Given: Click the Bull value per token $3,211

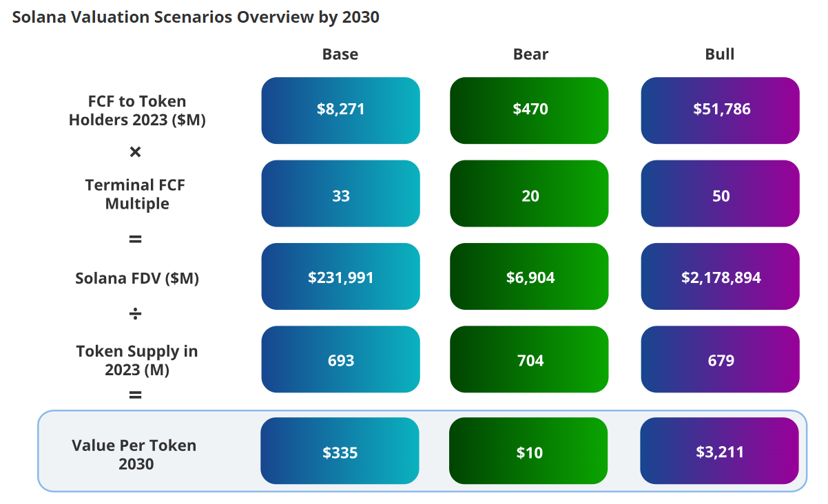Looking at the screenshot, I should (719, 451).
